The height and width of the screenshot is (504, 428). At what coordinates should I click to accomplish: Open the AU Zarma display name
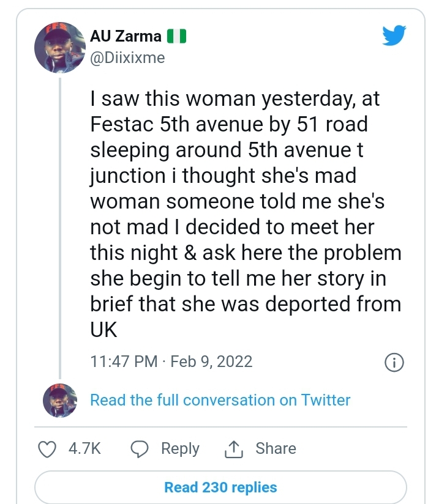[x=126, y=36]
